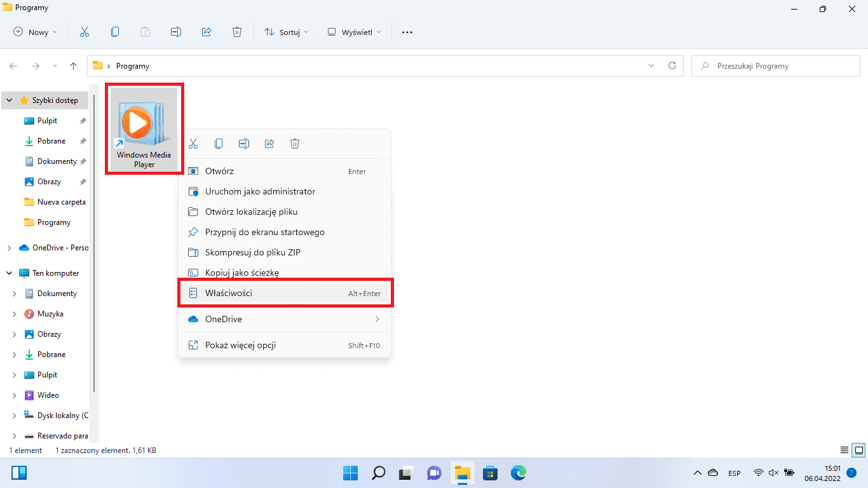Open the Windows Start button
The image size is (868, 488).
click(351, 473)
